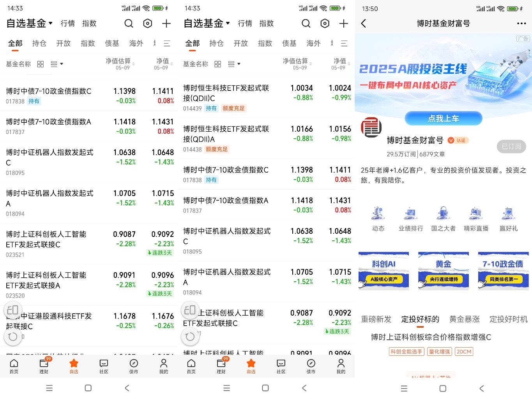This screenshot has width=532, height=399.
Task: Select the 开放 tab on the middle screen
Action: point(240,43)
